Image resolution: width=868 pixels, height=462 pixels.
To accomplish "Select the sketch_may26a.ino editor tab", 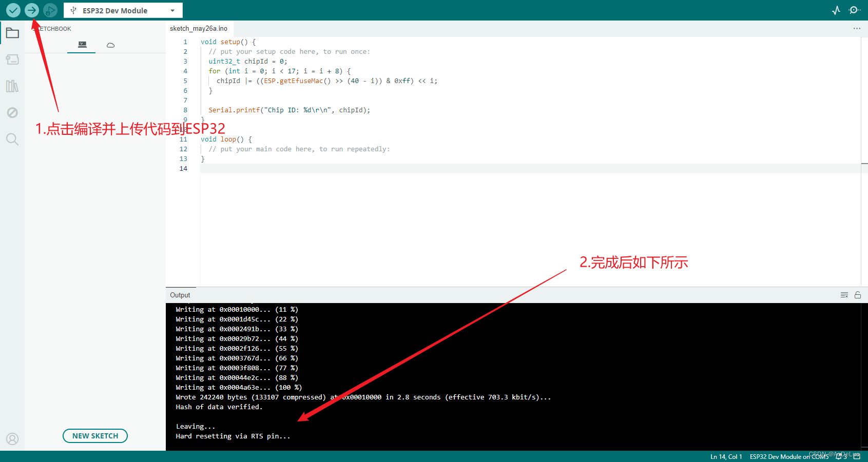I will [199, 29].
